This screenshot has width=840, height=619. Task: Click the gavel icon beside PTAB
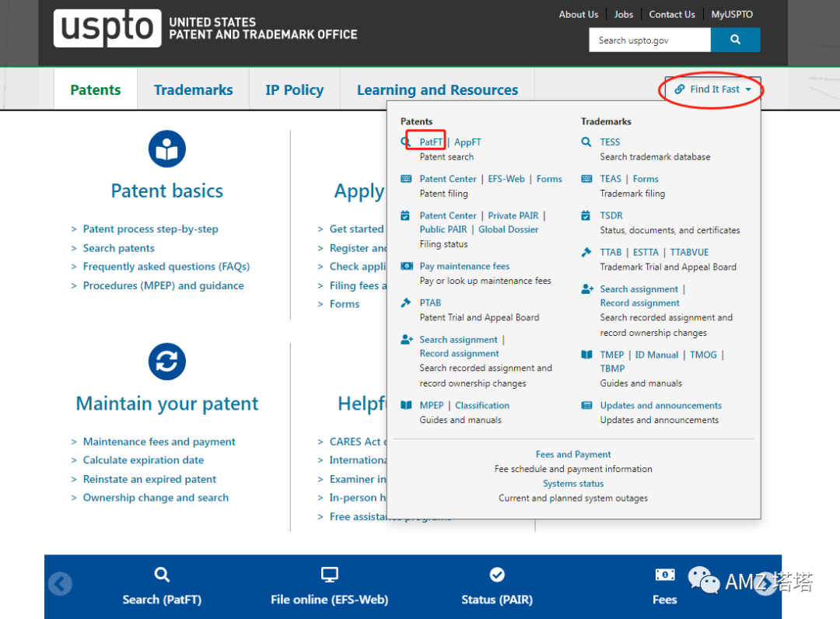click(405, 303)
